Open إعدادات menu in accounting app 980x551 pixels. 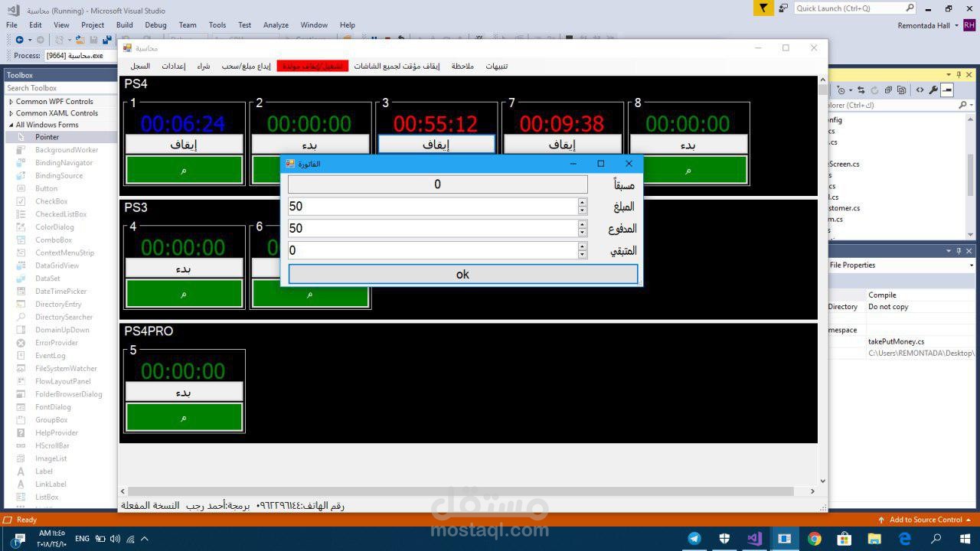pyautogui.click(x=173, y=67)
